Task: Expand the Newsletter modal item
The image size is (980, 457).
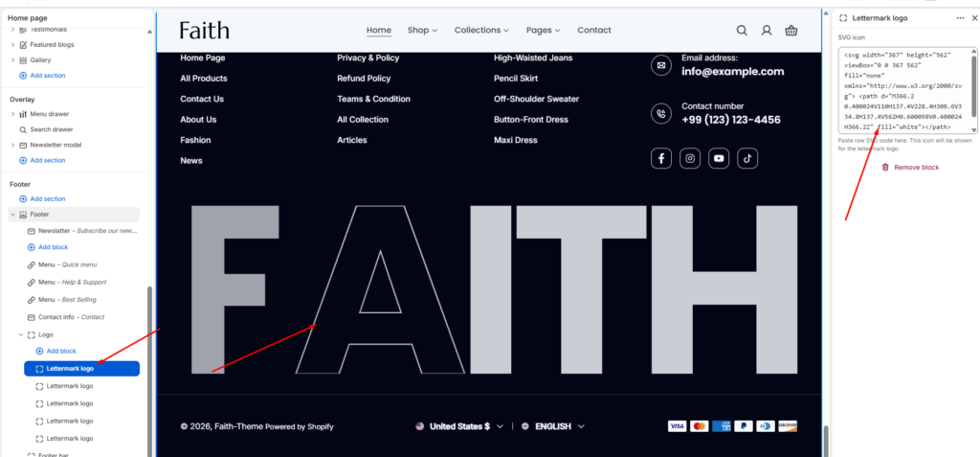Action: [13, 145]
